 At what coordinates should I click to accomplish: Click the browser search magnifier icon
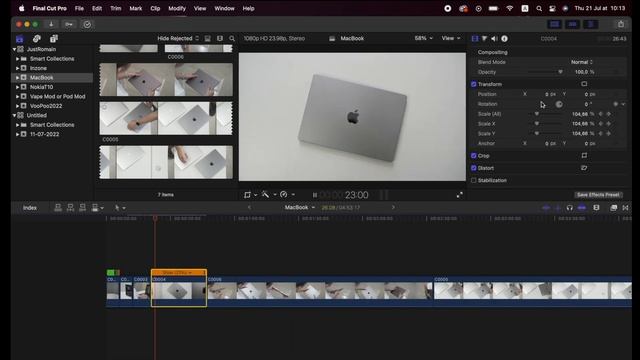pyautogui.click(x=232, y=38)
